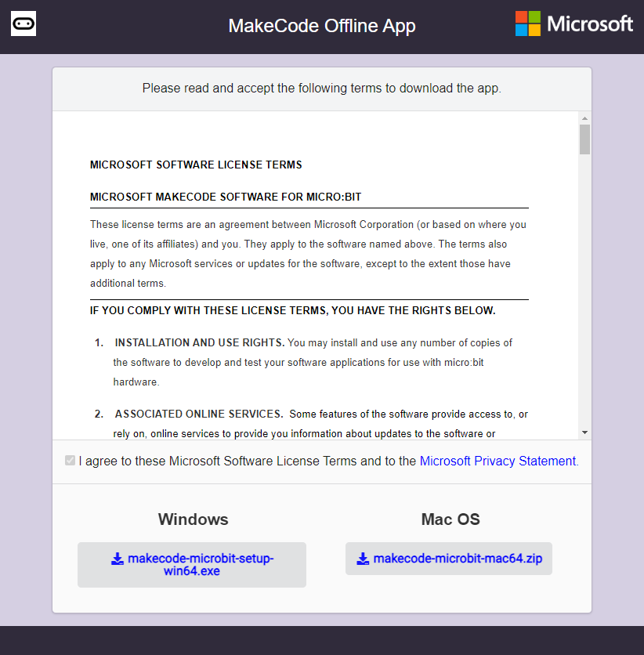Click the Microsoft four-color squares logo

527,24
